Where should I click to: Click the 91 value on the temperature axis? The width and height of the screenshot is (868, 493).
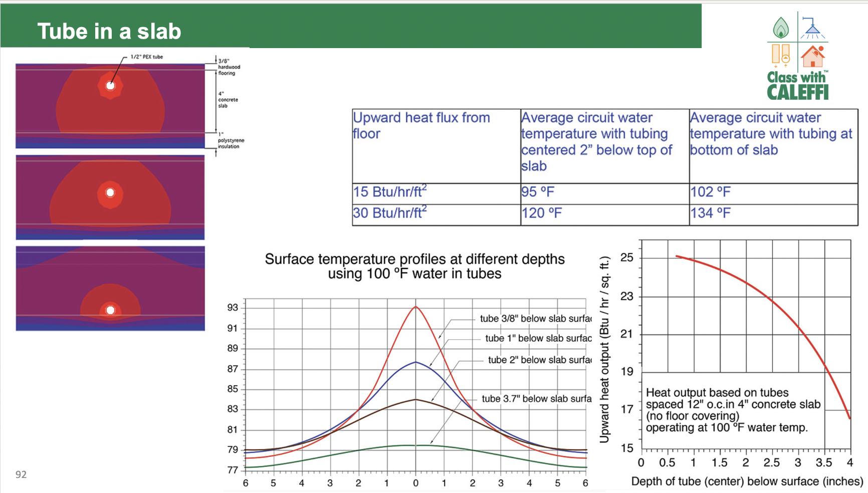click(233, 329)
